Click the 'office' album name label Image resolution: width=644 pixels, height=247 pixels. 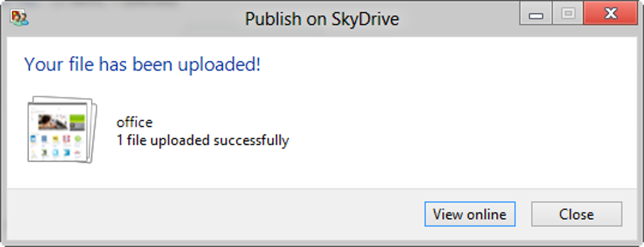[x=134, y=123]
